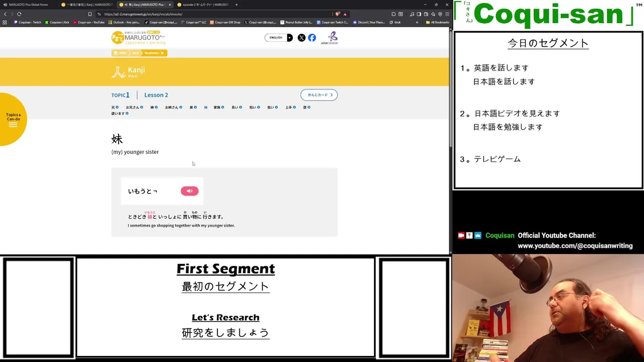Go to the 歌 vocabulary link

coord(306,107)
